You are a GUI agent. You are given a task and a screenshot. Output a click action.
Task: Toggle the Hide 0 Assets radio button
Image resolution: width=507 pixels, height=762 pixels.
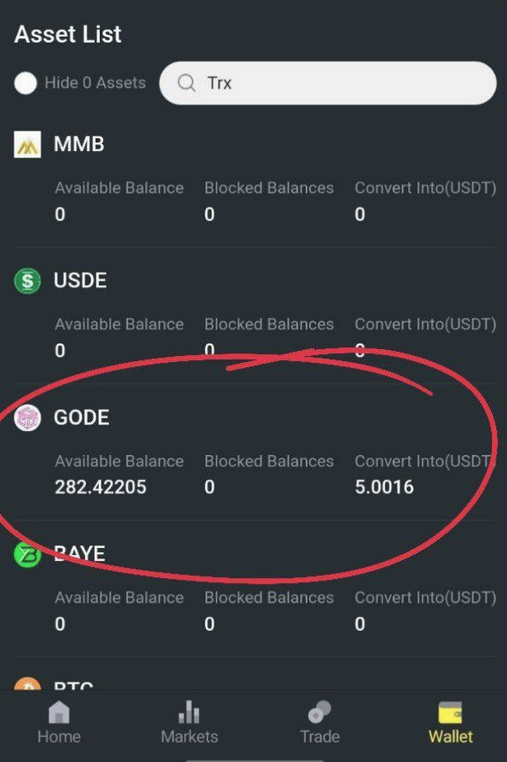pos(26,83)
